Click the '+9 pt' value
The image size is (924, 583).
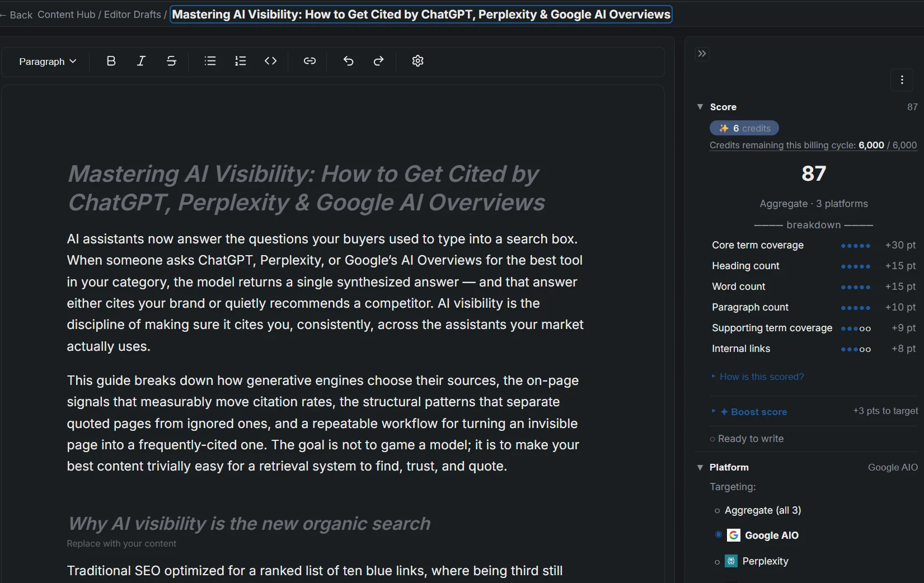pyautogui.click(x=904, y=328)
